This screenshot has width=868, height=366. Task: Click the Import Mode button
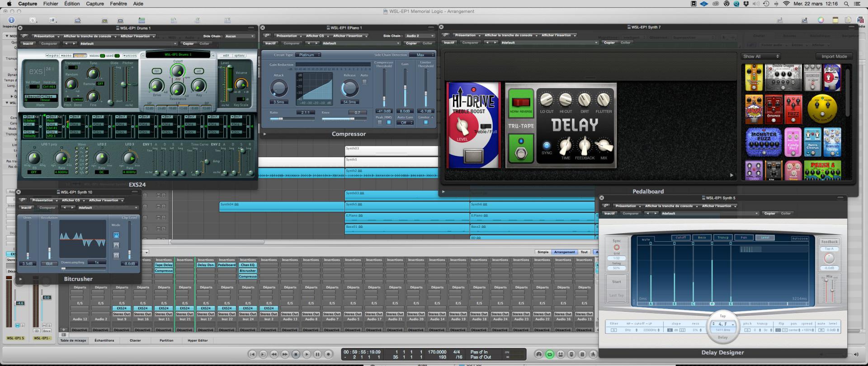point(834,56)
